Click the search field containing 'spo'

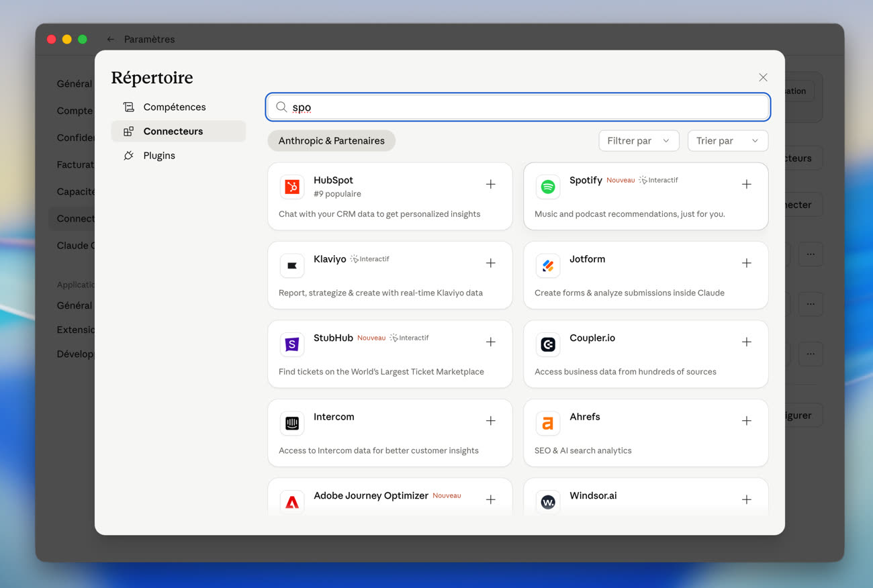[x=524, y=107]
